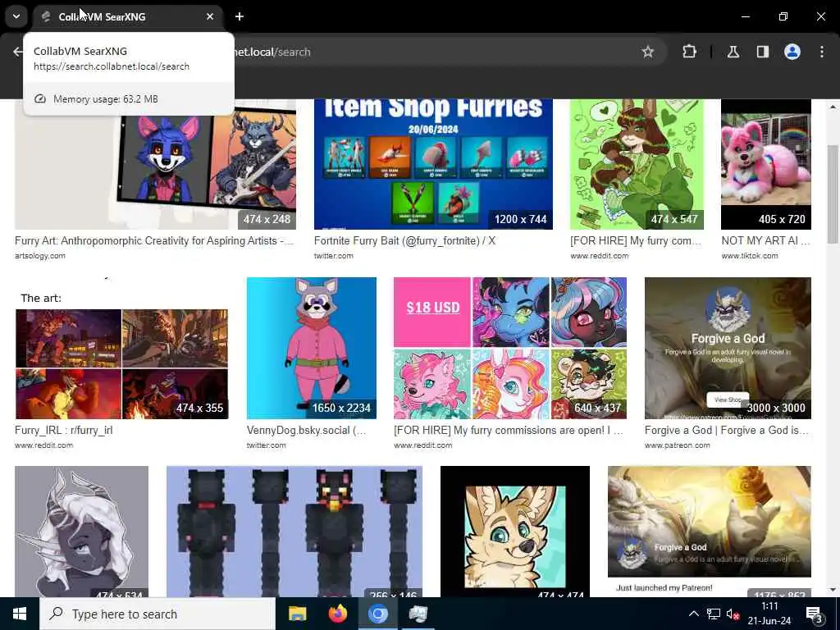Image resolution: width=840 pixels, height=630 pixels.
Task: Click the muted volume tray icon
Action: 733,614
